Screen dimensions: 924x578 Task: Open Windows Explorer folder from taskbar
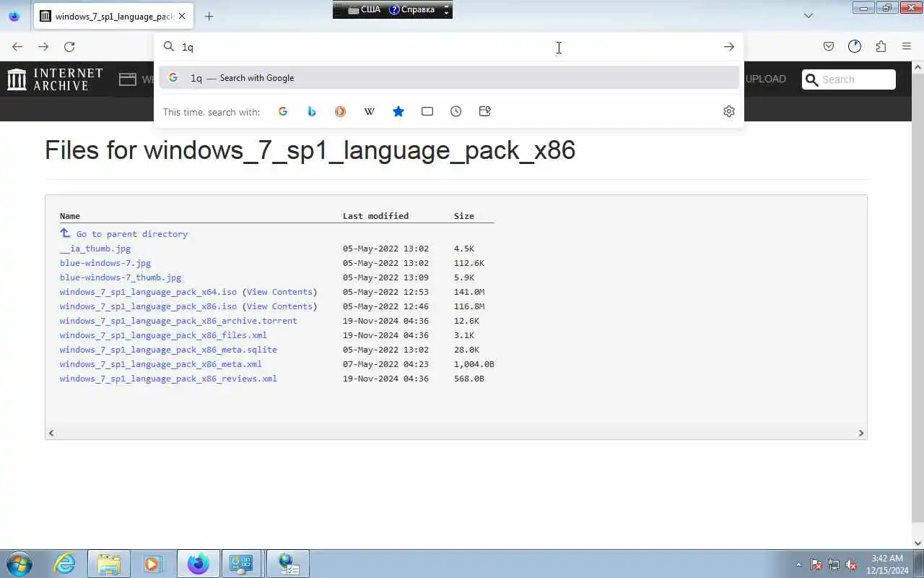click(109, 564)
